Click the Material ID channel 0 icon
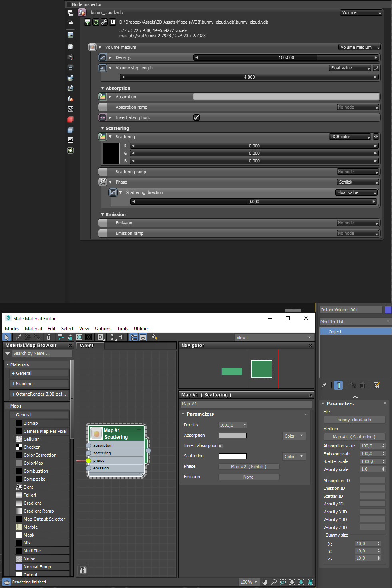Viewport: 392px width, 588px height. 101,337
